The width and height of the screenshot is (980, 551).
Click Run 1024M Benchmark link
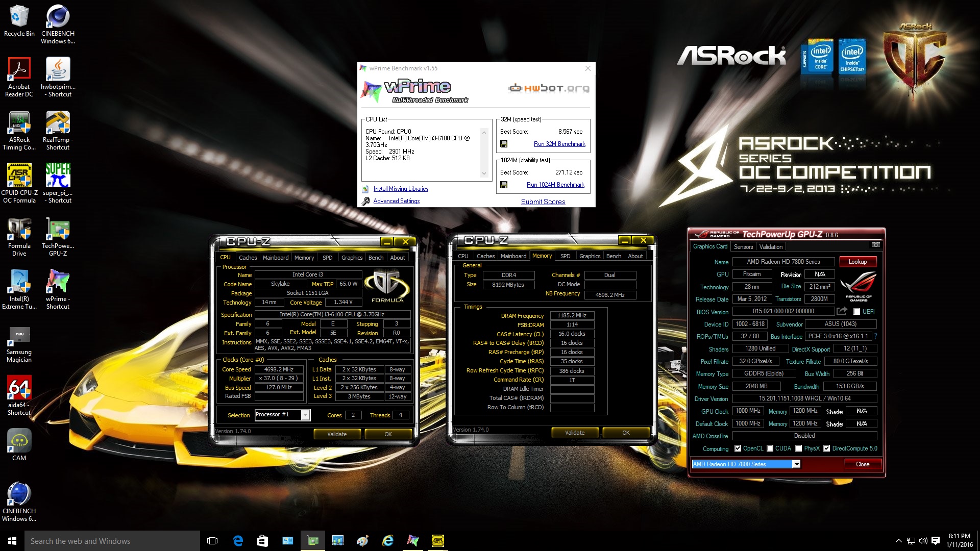[555, 185]
